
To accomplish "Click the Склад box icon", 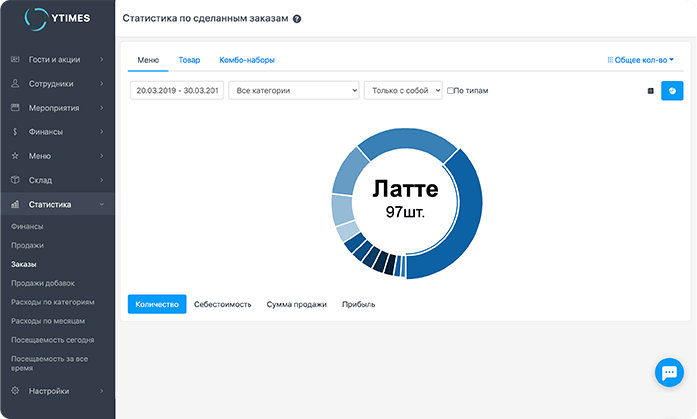I will coord(15,180).
